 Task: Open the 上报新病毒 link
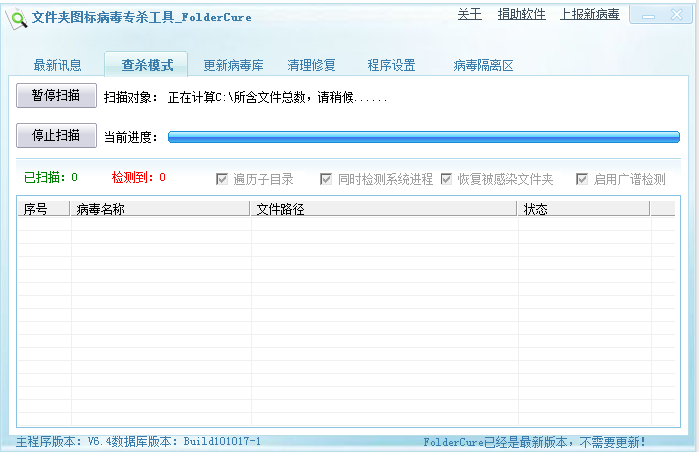point(590,14)
